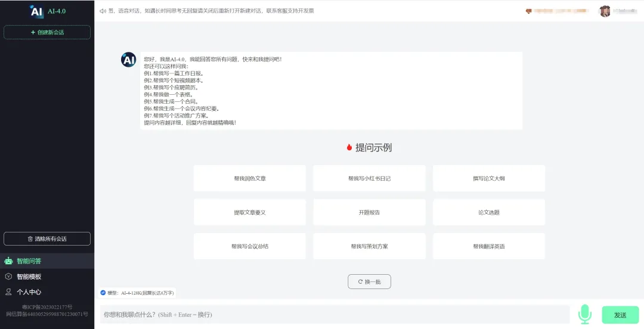Select the 开题报告 example card
Screen dimensions: 644x329
369,212
